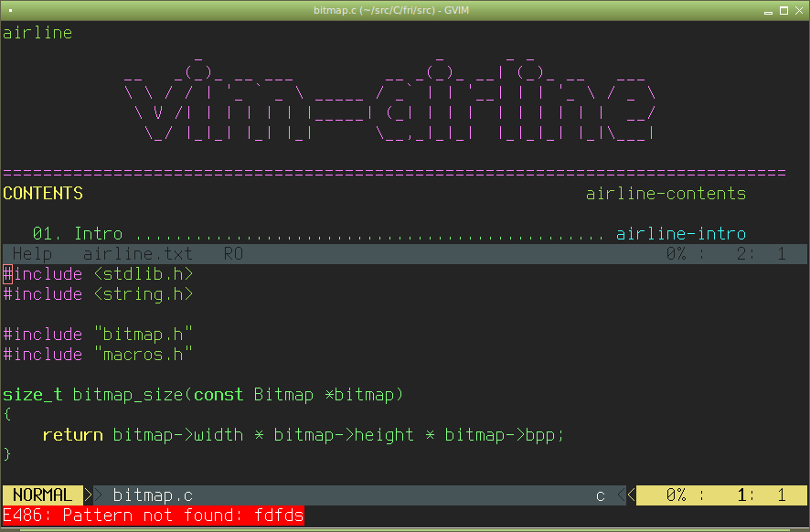This screenshot has height=532, width=810.
Task: Click the 'c' filetype indicator in the statusline
Action: click(x=601, y=495)
